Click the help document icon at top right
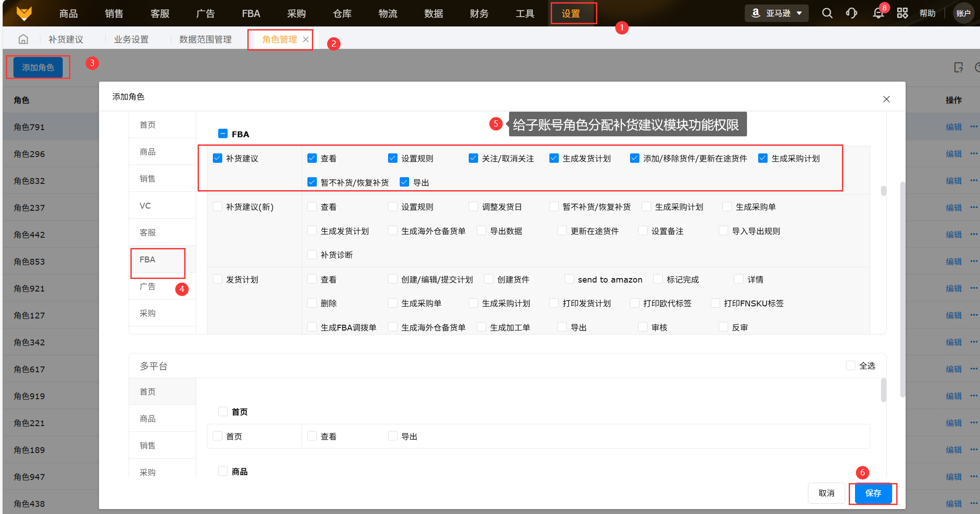 (x=958, y=67)
